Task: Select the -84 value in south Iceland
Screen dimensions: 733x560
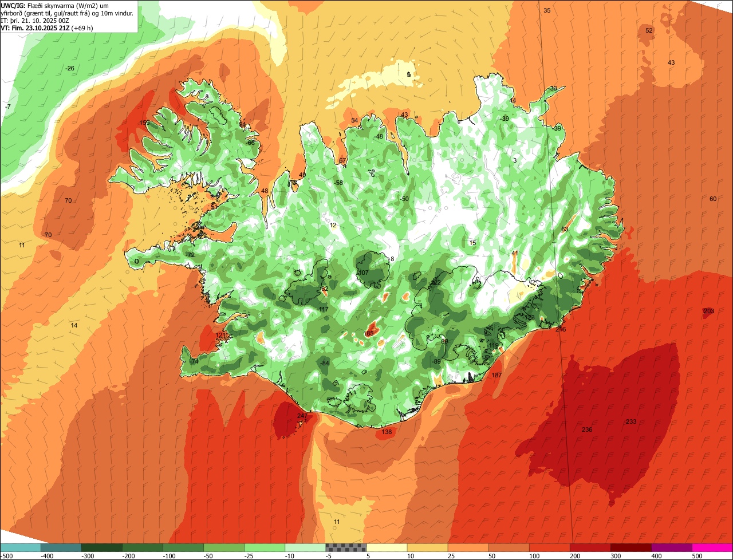Action: [325, 363]
